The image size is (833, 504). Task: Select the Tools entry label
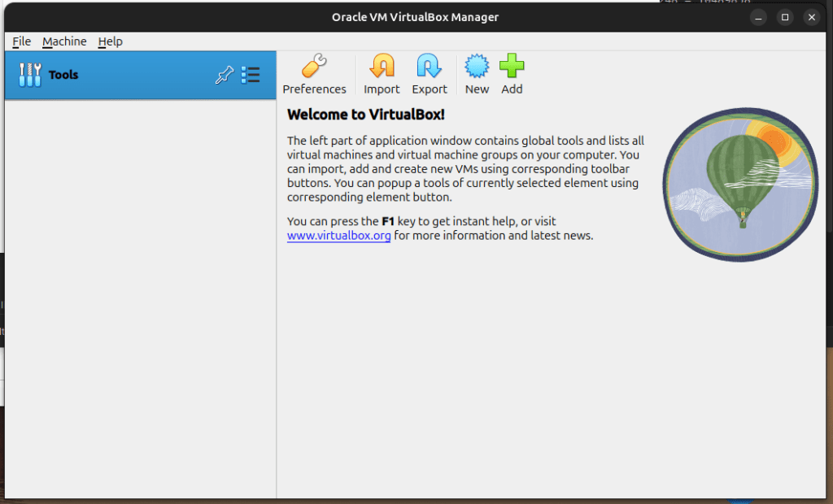(x=63, y=75)
